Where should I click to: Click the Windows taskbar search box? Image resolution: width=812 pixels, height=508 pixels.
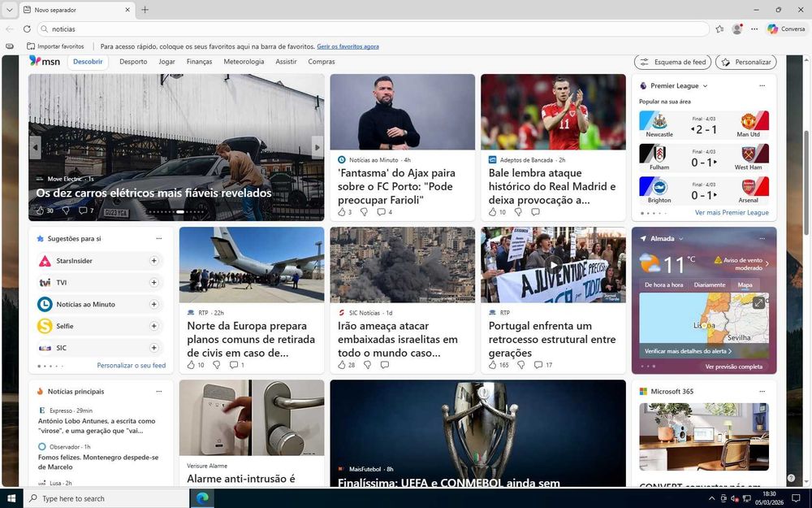[106, 498]
